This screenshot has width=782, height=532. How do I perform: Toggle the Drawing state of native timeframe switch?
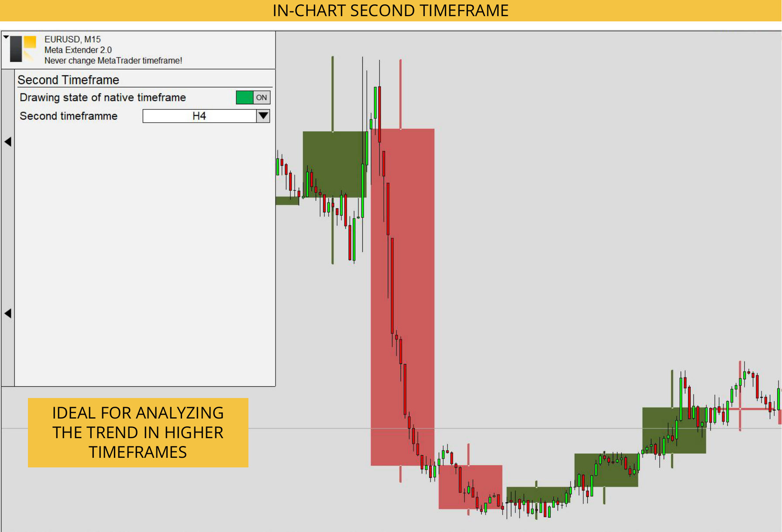coord(253,97)
